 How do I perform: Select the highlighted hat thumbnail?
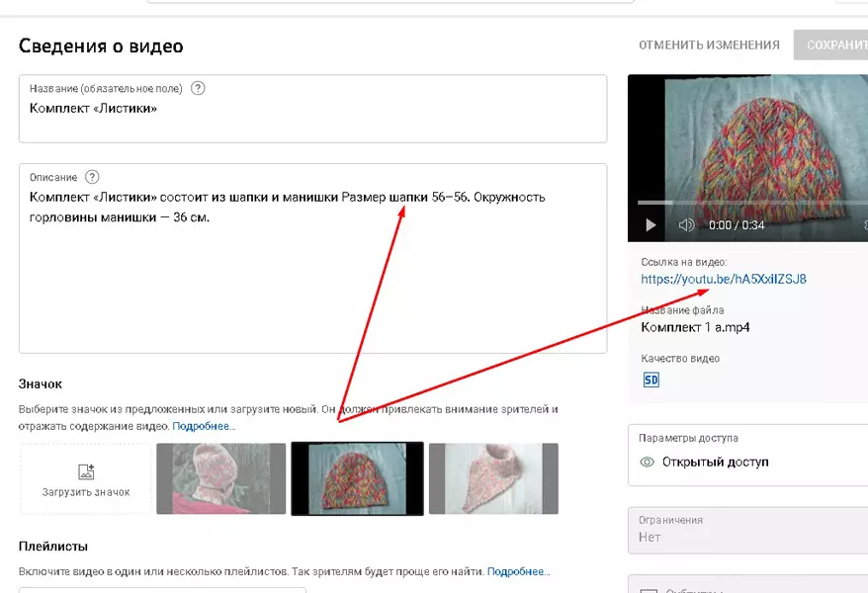pos(358,478)
